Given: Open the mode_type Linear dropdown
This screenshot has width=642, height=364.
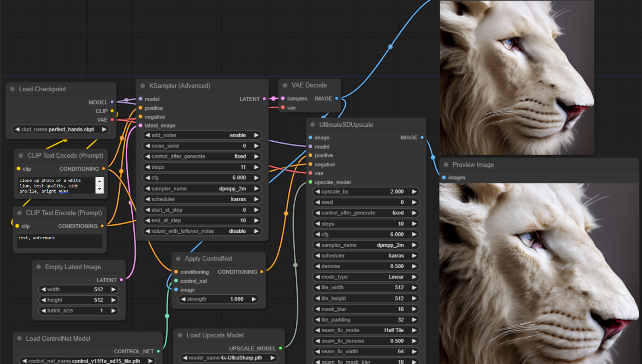Looking at the screenshot, I should coord(365,277).
